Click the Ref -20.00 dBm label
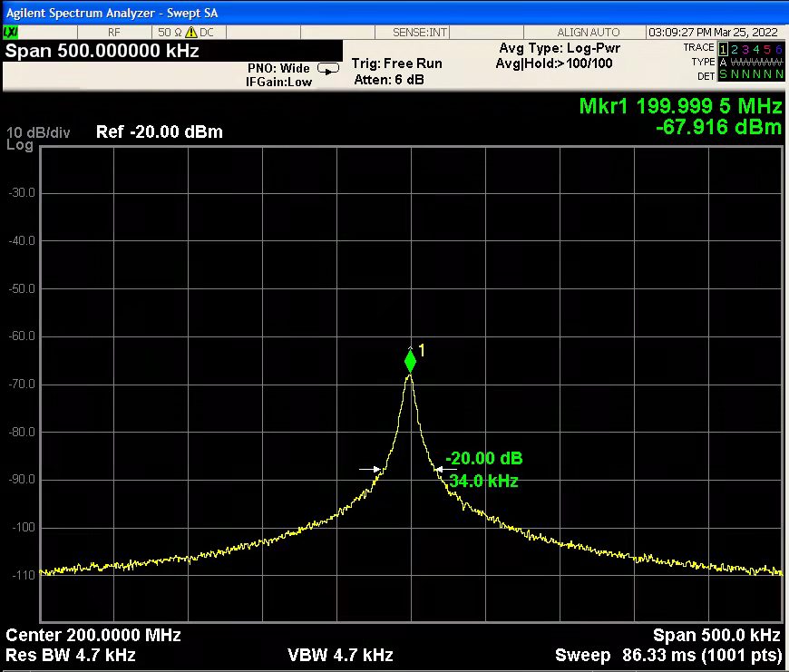The height and width of the screenshot is (672, 789). click(x=159, y=132)
